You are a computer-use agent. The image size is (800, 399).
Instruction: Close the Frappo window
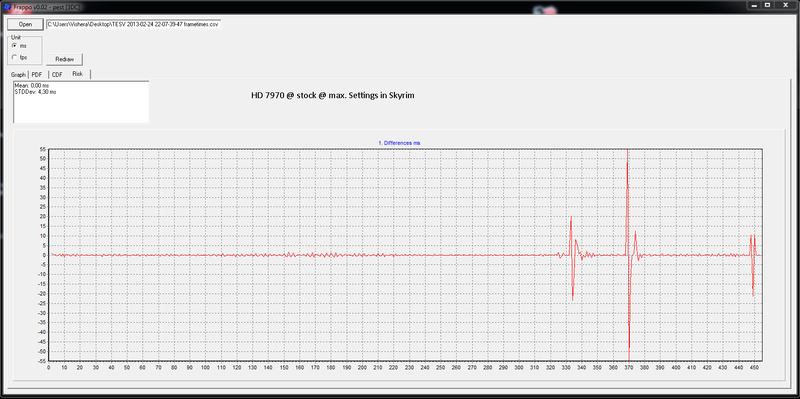785,5
